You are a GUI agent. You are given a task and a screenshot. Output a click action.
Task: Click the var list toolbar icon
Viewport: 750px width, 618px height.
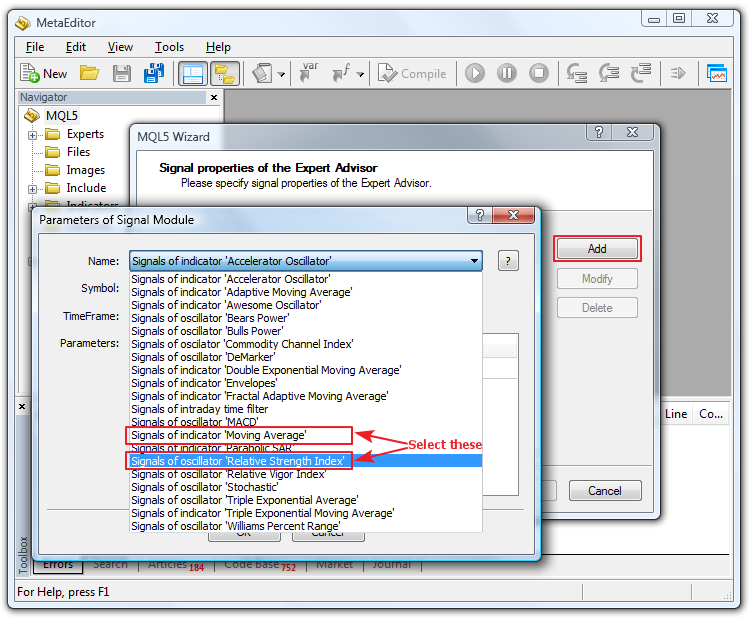pos(309,73)
